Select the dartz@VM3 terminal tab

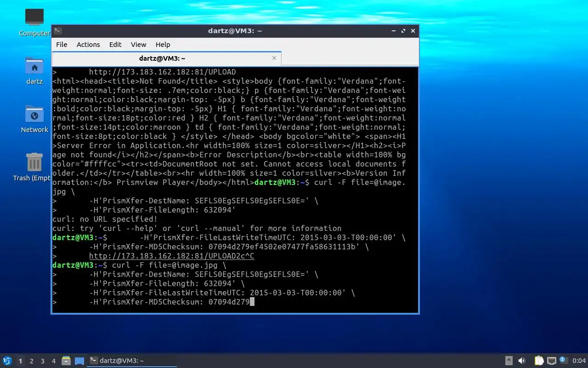pos(162,58)
